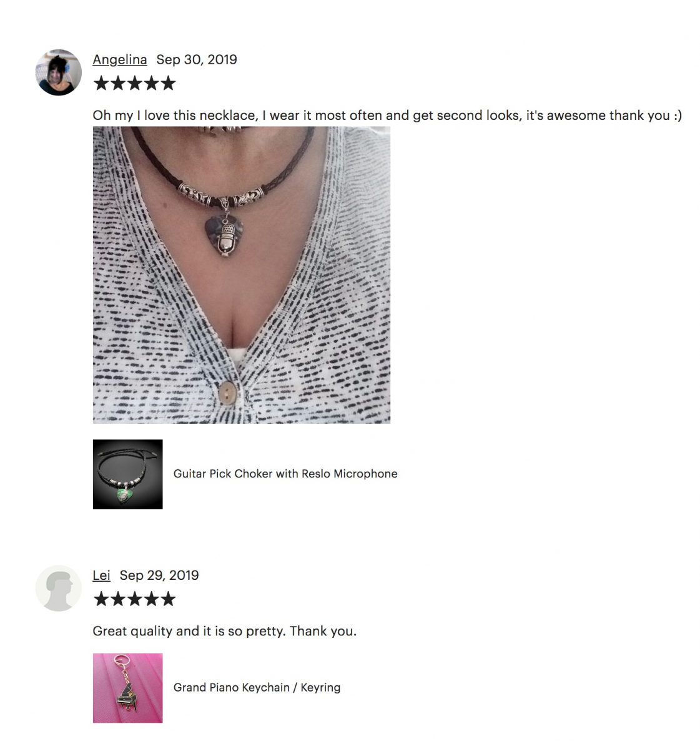Click the Sep 30, 2019 review date
The image size is (700, 749).
coord(197,59)
